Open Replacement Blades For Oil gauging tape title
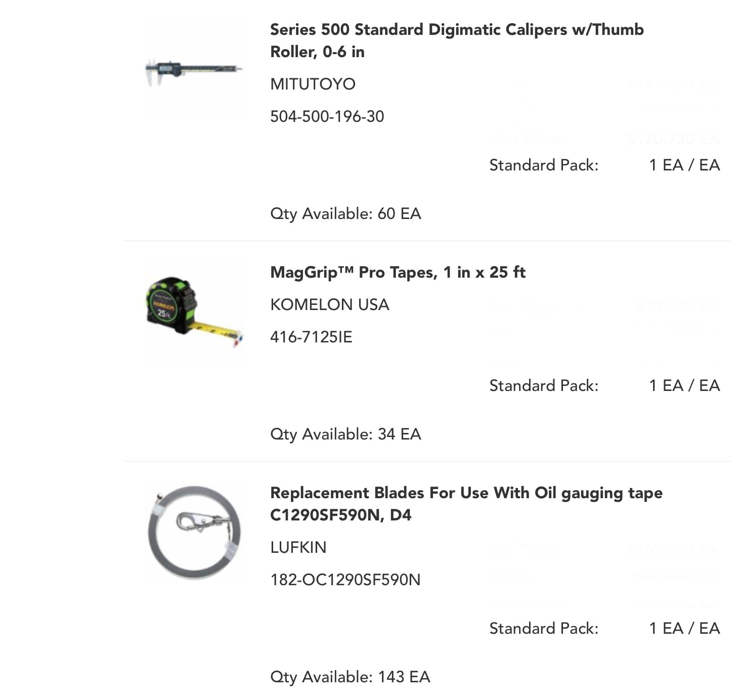The width and height of the screenshot is (739, 700). 466,504
